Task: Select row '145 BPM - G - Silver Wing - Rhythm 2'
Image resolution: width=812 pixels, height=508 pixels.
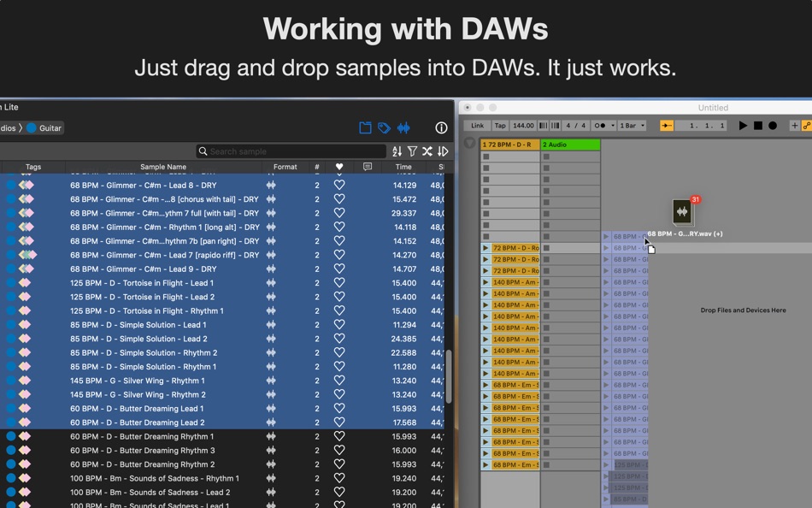Action: tap(223, 394)
